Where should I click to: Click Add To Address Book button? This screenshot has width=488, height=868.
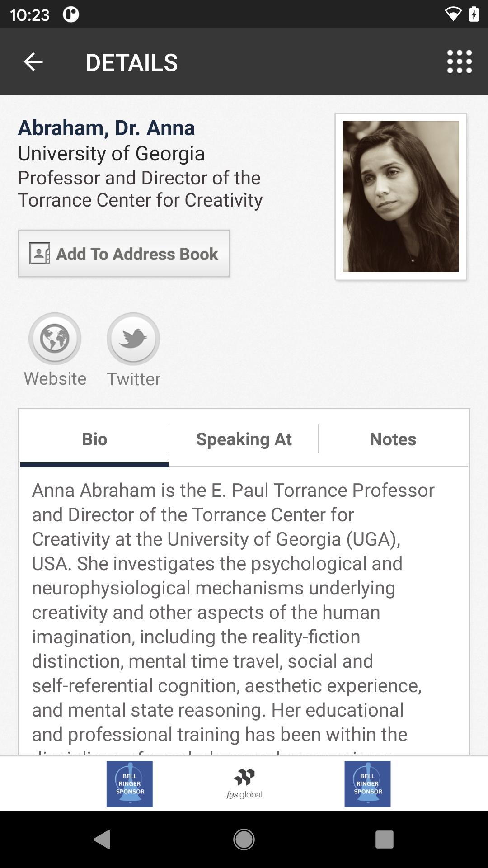(x=124, y=254)
